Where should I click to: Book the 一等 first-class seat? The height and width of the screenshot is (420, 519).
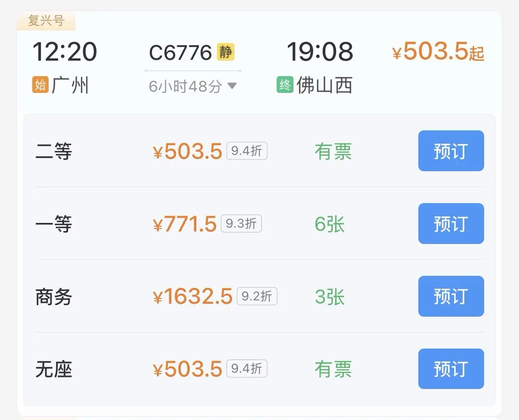coord(451,224)
